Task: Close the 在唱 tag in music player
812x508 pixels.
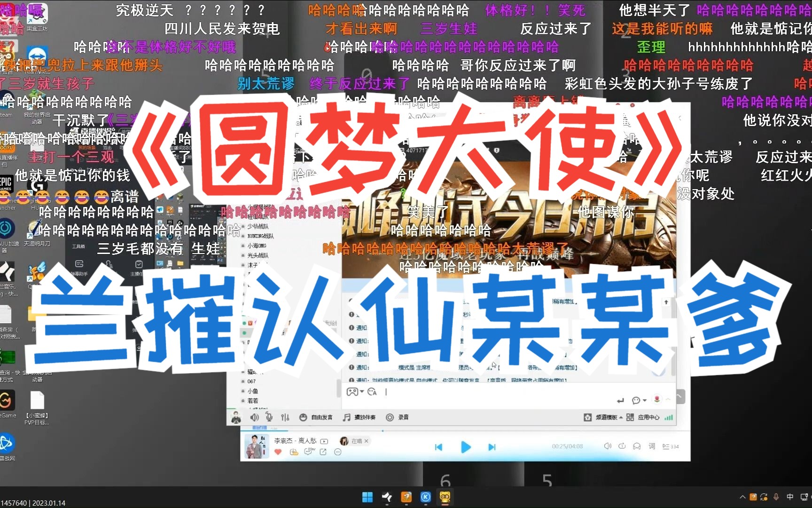Action: [366, 441]
